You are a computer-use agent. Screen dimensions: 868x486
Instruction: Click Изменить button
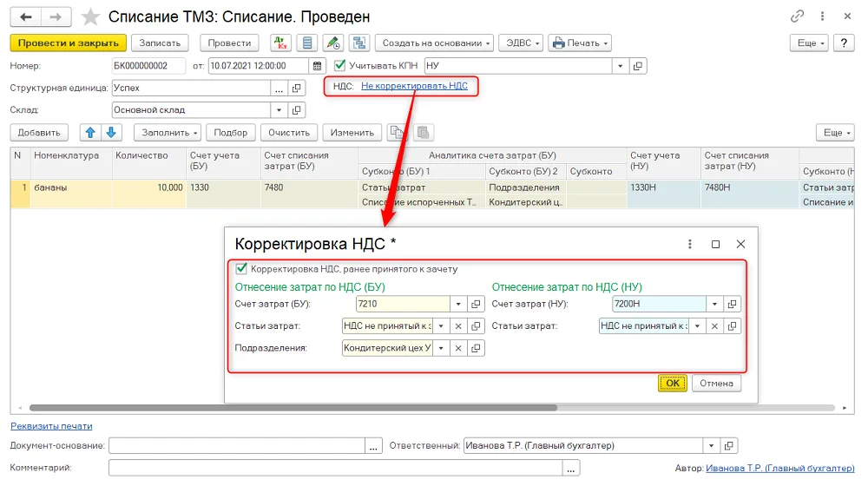[x=352, y=132]
